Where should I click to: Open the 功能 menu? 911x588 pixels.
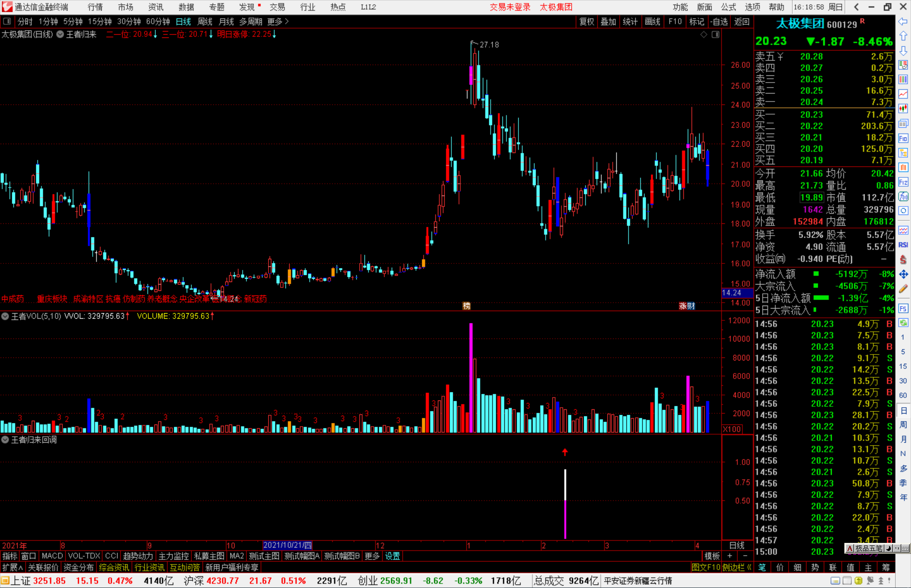tap(680, 7)
